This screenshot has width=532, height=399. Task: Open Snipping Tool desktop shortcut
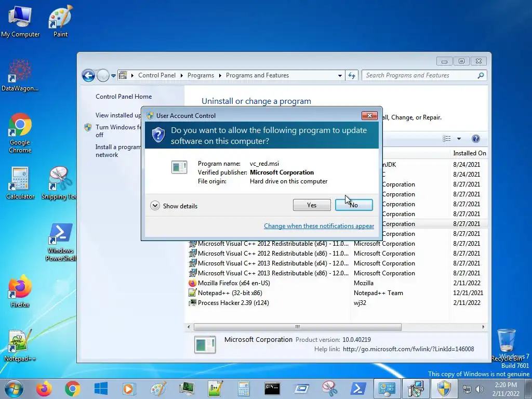click(59, 183)
